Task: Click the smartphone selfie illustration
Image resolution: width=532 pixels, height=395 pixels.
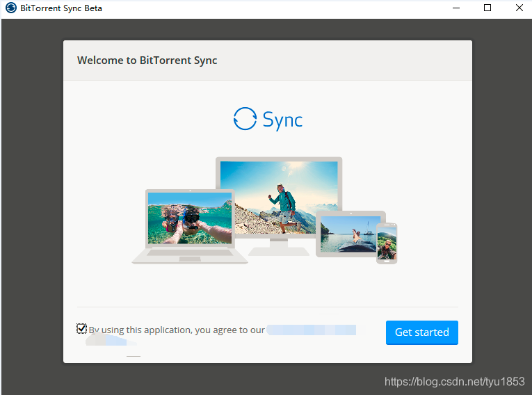Action: (387, 243)
